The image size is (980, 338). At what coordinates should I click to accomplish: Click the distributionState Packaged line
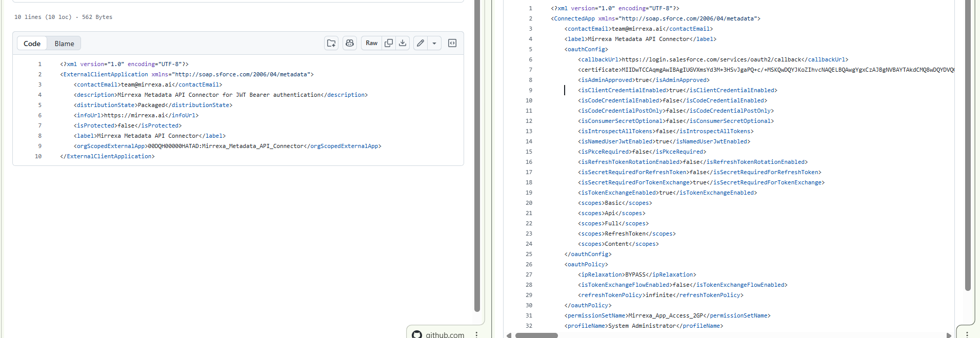click(153, 105)
